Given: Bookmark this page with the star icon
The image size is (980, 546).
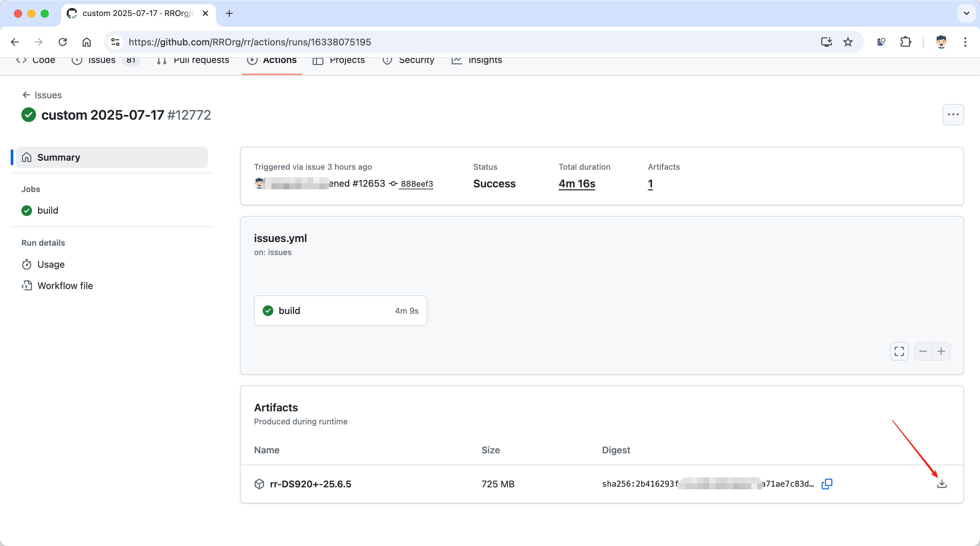Looking at the screenshot, I should [x=848, y=42].
